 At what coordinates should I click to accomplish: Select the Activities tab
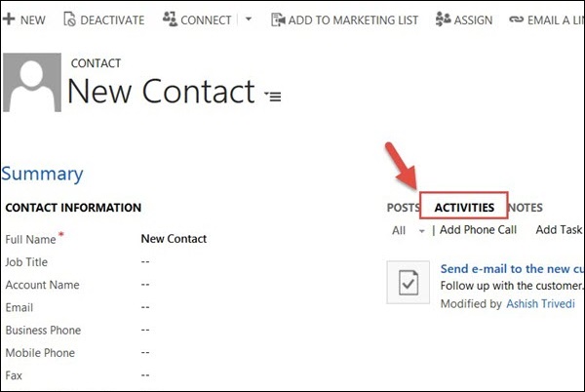464,208
